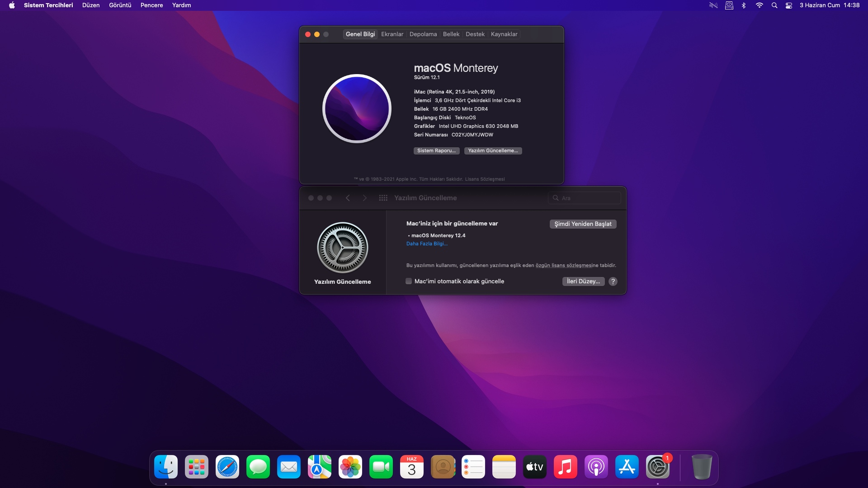Viewport: 868px width, 488px height.
Task: Click the show-all grid icon in Yazılım Güncelleme
Action: (x=383, y=198)
